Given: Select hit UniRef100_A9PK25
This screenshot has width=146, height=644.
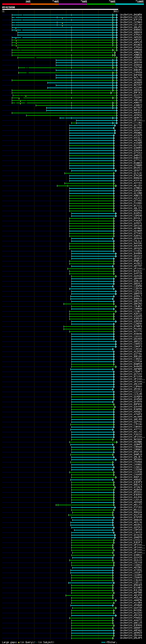Looking at the screenshot, I should tap(131, 42).
